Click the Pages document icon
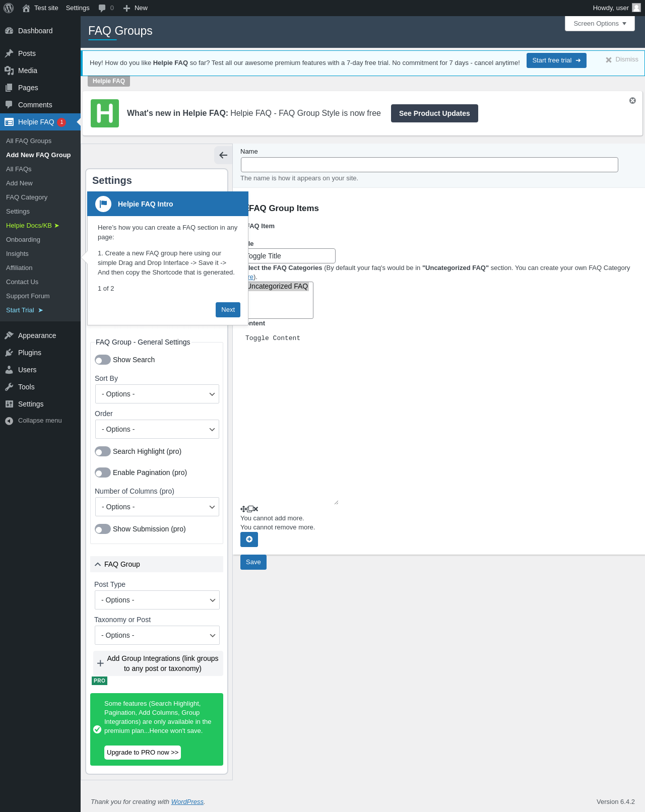 click(9, 88)
